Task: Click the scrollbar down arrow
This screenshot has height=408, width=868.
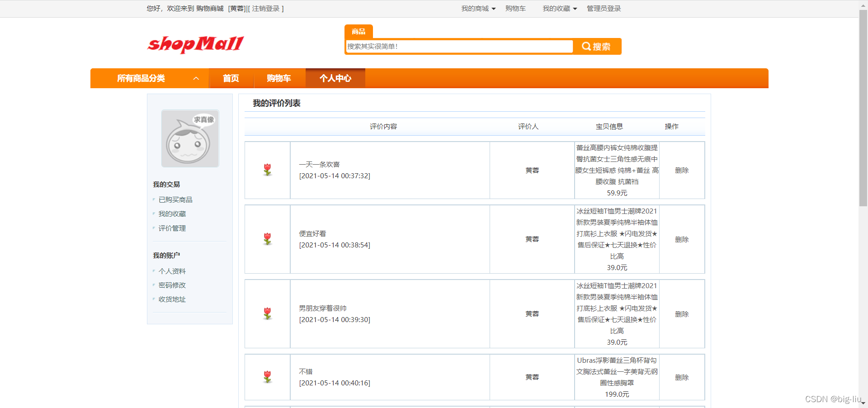Action: [863, 403]
